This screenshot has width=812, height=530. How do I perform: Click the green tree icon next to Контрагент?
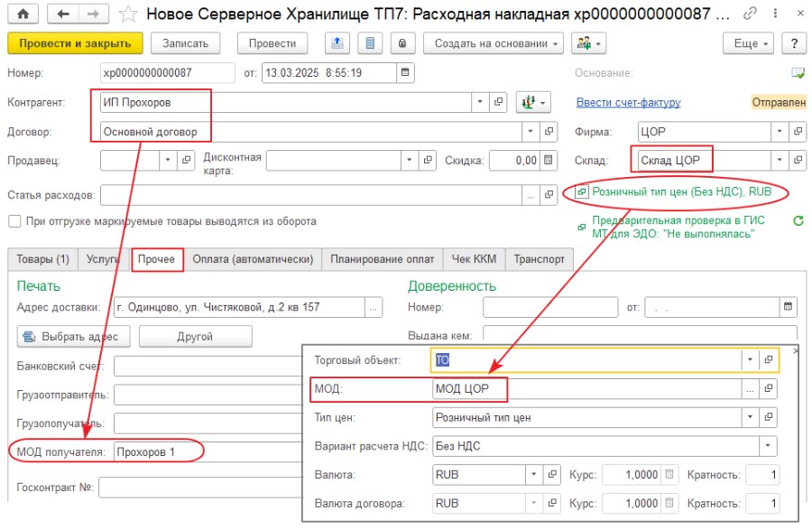point(533,102)
